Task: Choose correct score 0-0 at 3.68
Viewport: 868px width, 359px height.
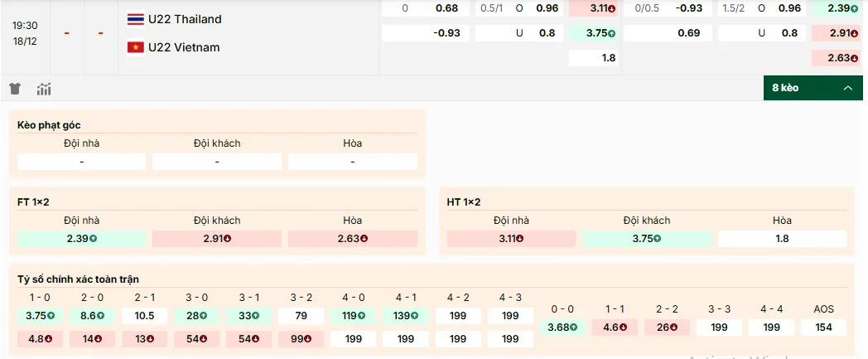Action: click(562, 327)
